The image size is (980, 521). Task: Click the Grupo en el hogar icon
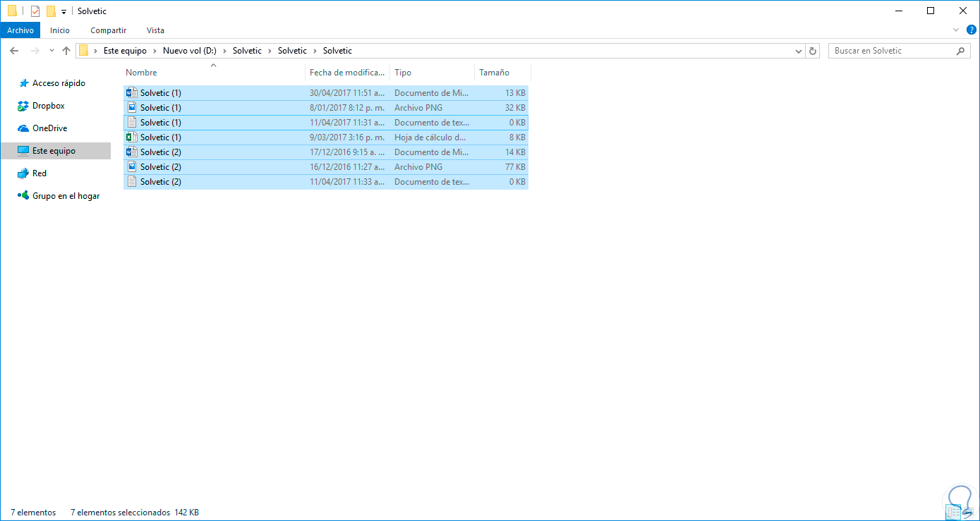23,196
